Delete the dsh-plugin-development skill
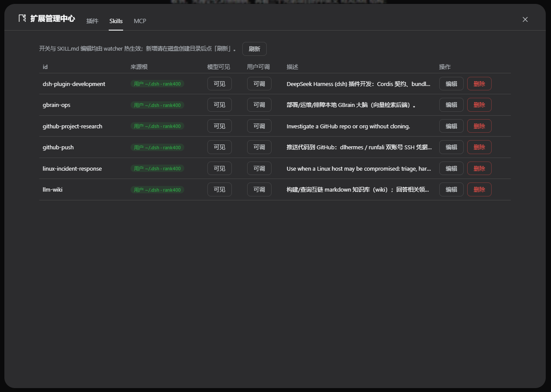 coord(479,84)
